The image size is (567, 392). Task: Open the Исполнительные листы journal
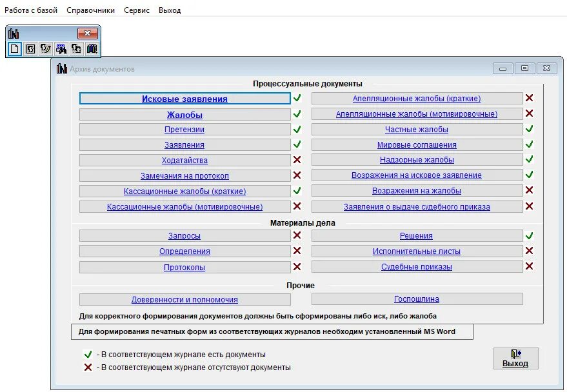(x=417, y=251)
